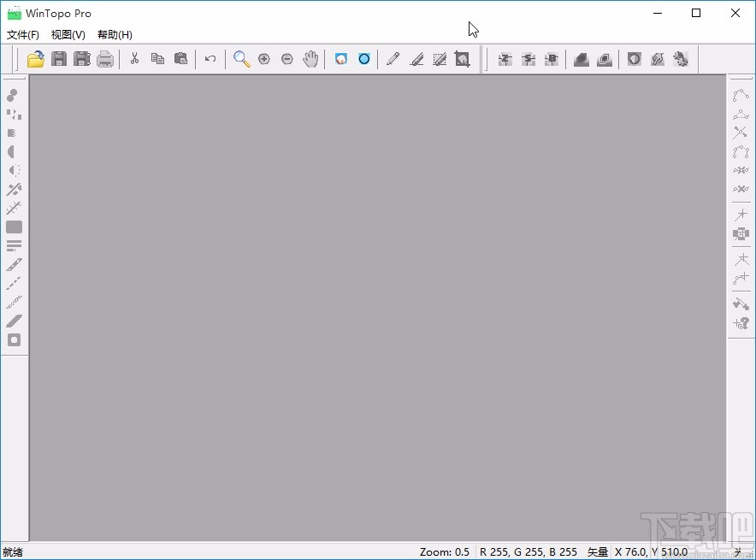Click the solid dark shape toolbar icon

pos(581,59)
